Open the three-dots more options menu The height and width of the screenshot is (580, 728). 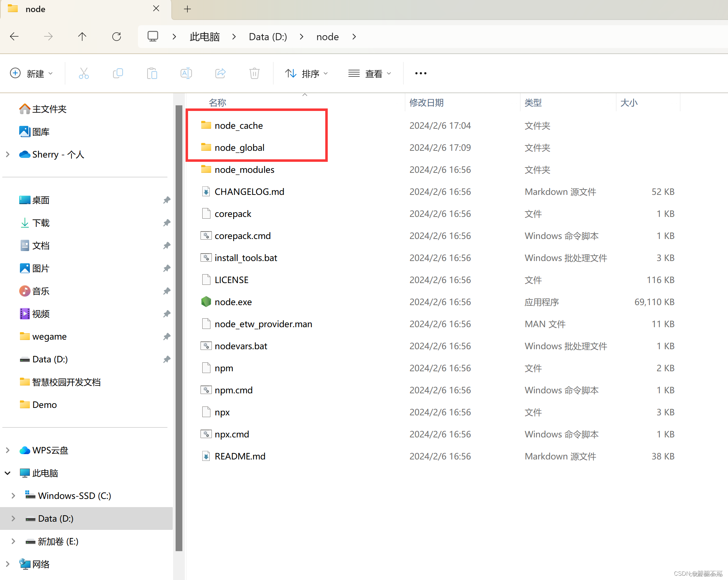[x=421, y=74]
